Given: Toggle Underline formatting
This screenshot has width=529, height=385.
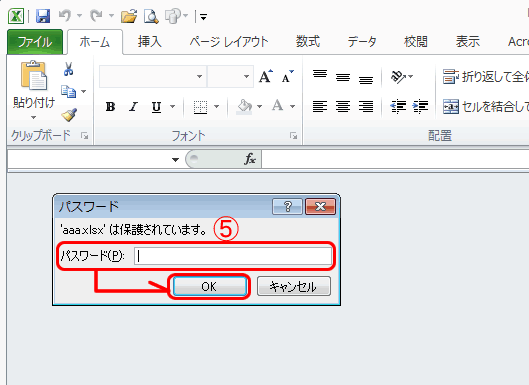Looking at the screenshot, I should click(x=156, y=107).
